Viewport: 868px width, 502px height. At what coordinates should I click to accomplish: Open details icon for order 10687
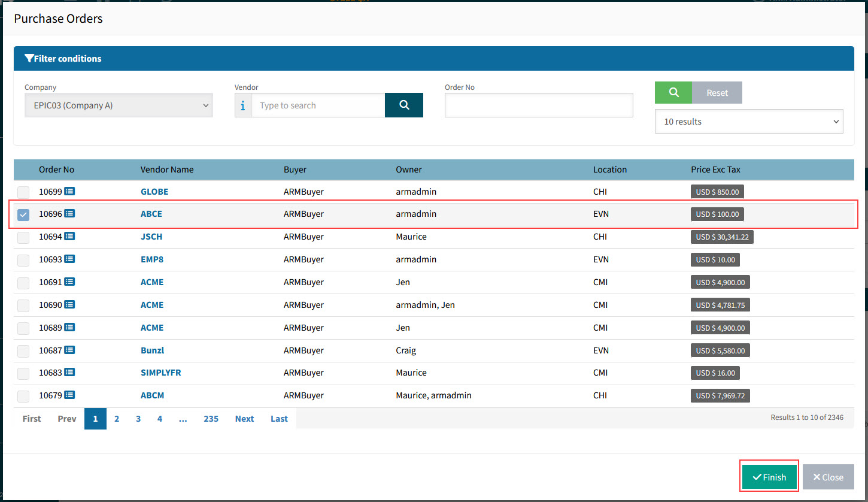69,350
